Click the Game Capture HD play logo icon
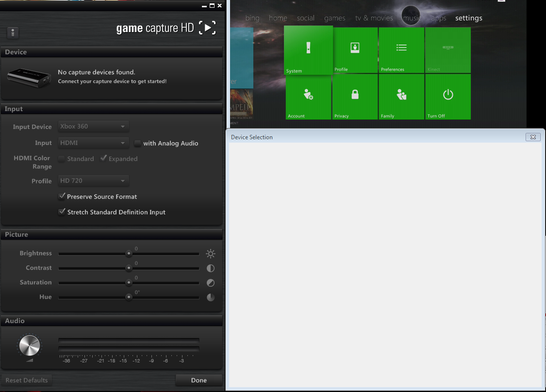 click(207, 28)
